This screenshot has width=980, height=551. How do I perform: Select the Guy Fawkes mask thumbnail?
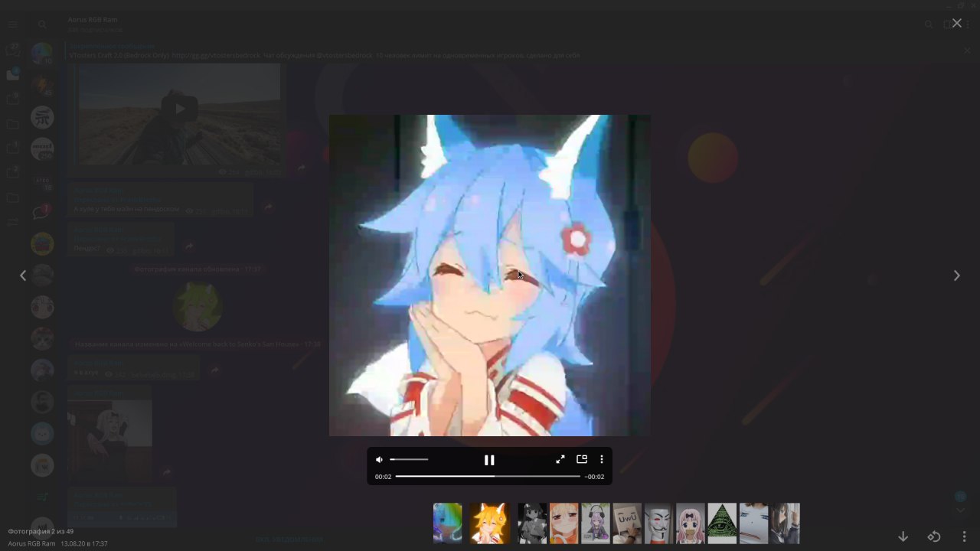pyautogui.click(x=658, y=523)
